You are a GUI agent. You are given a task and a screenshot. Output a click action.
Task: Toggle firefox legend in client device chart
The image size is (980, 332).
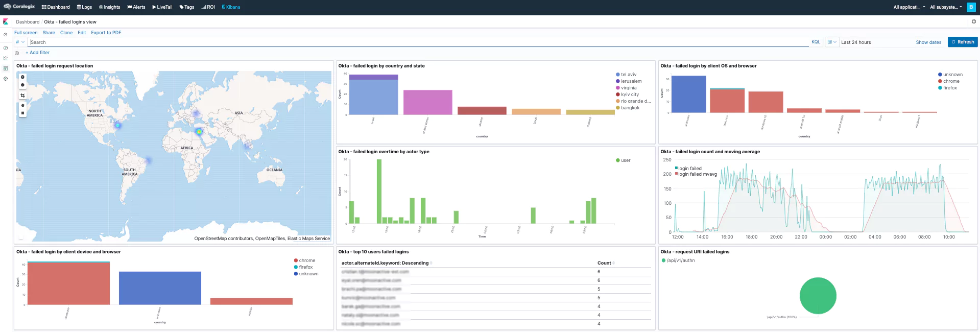pyautogui.click(x=303, y=267)
